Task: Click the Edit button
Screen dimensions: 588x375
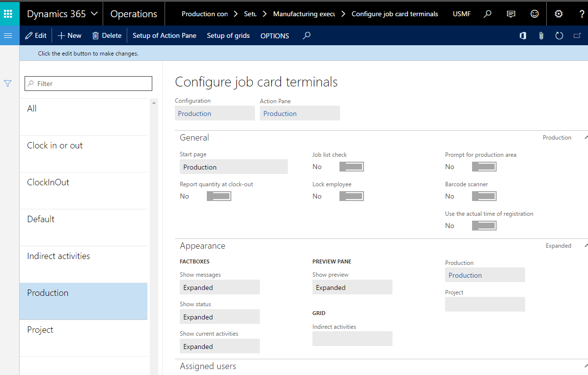Action: coord(35,35)
